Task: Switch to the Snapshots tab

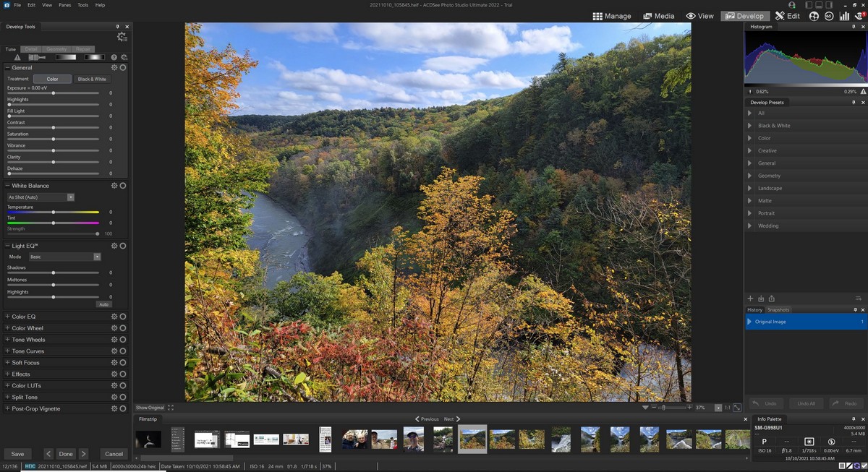Action: pyautogui.click(x=778, y=309)
